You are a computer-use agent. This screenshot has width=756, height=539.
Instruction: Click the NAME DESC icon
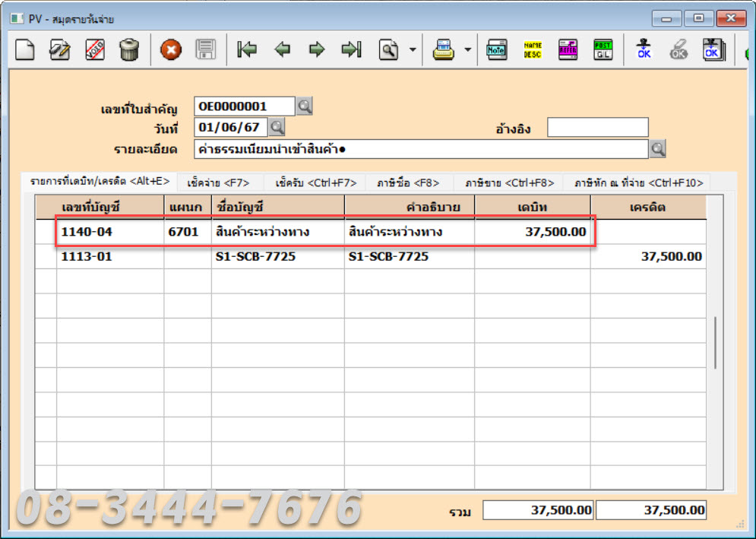[533, 49]
